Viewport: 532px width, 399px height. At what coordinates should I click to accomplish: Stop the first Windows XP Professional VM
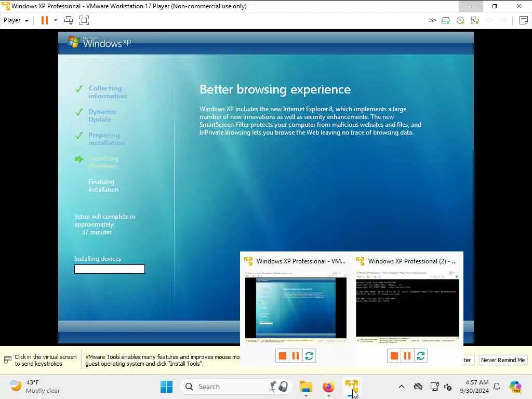[x=282, y=355]
